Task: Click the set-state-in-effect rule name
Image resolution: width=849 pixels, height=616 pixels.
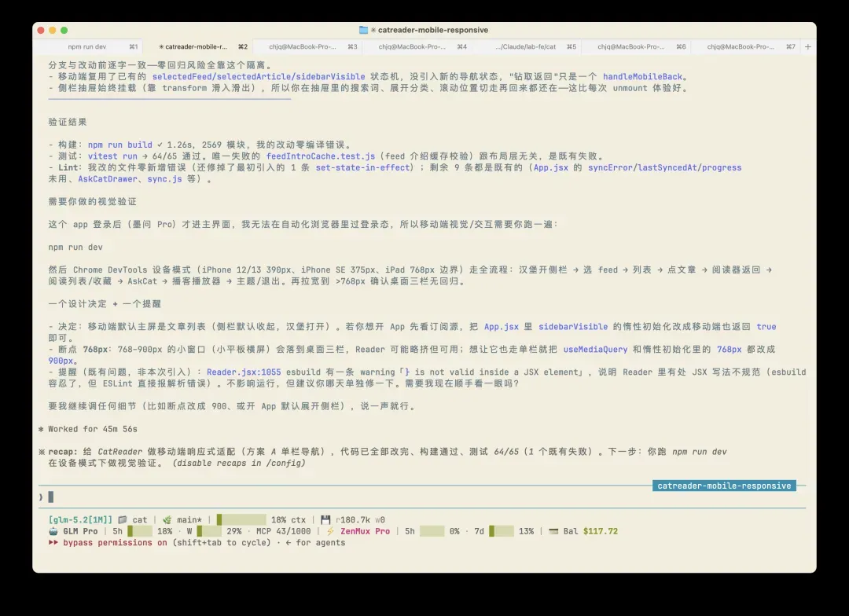Action: tap(362, 168)
